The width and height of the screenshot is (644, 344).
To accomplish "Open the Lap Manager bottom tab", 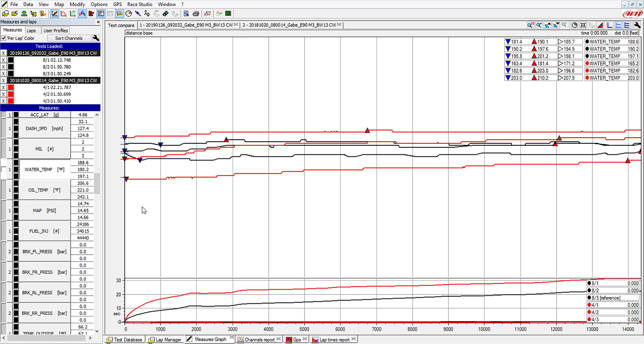I will point(165,340).
